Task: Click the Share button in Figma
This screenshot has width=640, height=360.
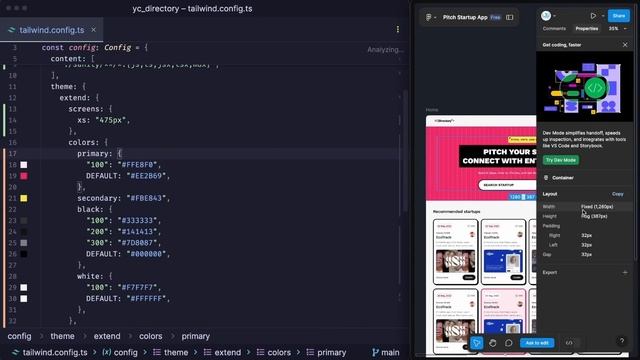Action: (x=618, y=16)
